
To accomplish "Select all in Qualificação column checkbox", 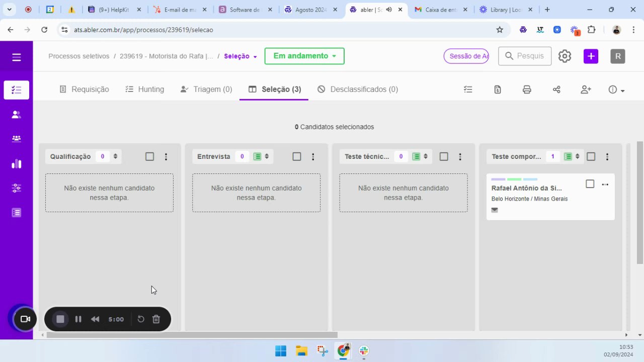I will click(x=149, y=156).
